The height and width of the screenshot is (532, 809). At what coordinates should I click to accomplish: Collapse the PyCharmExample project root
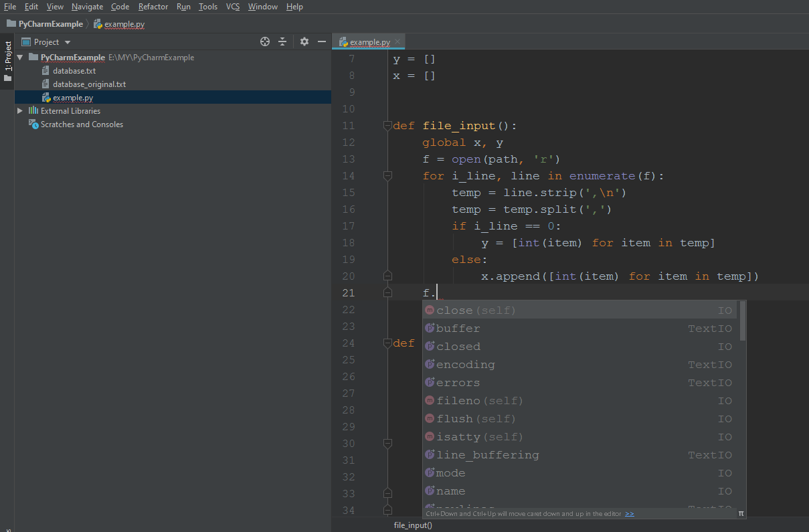tap(20, 58)
